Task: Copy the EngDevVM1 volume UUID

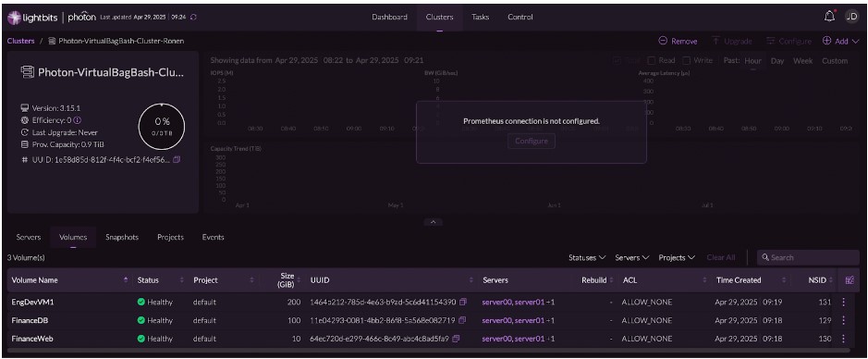Action: pos(463,303)
